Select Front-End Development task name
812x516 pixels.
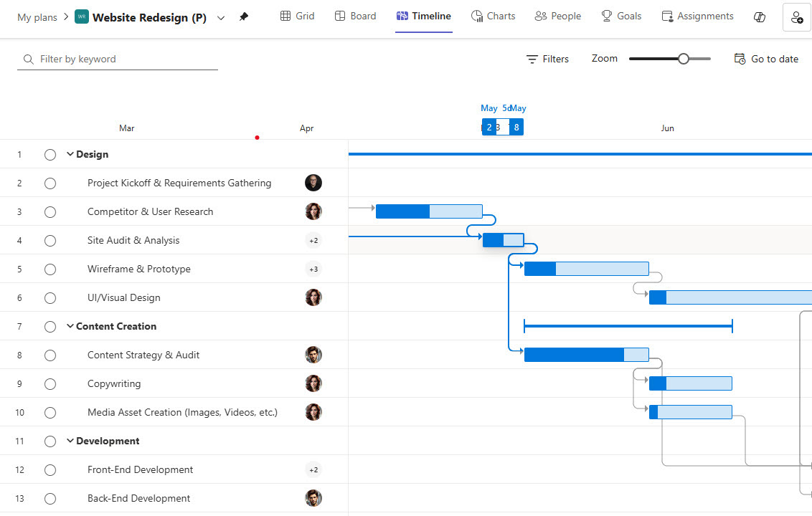point(141,470)
